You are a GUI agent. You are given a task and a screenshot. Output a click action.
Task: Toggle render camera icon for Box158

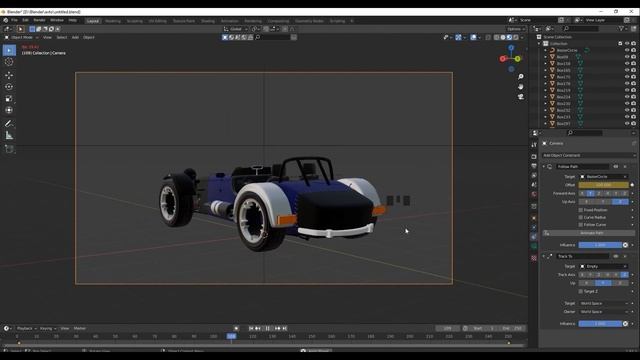click(x=633, y=64)
